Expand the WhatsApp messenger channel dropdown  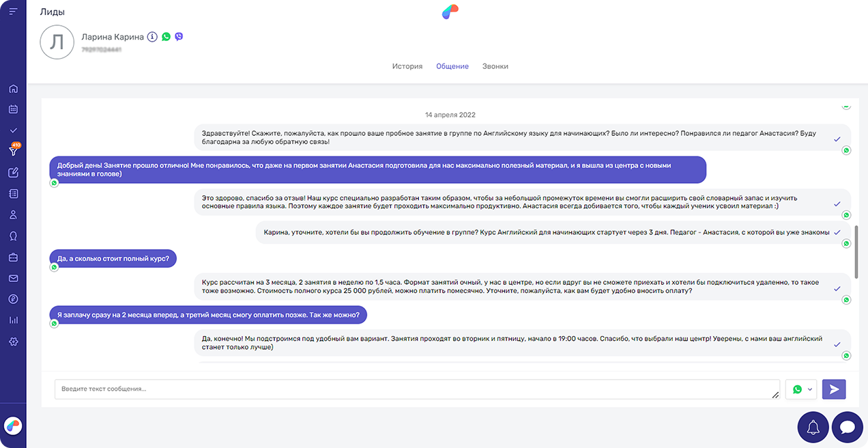click(x=802, y=389)
